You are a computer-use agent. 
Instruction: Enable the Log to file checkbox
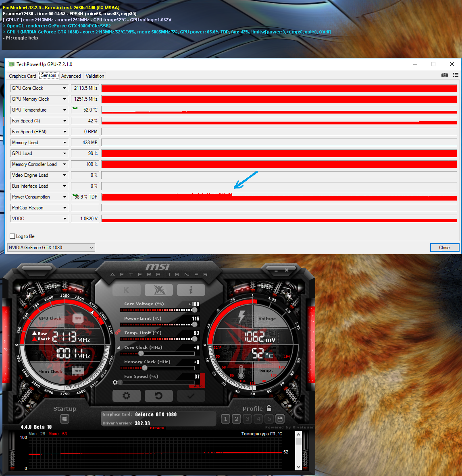tap(12, 236)
